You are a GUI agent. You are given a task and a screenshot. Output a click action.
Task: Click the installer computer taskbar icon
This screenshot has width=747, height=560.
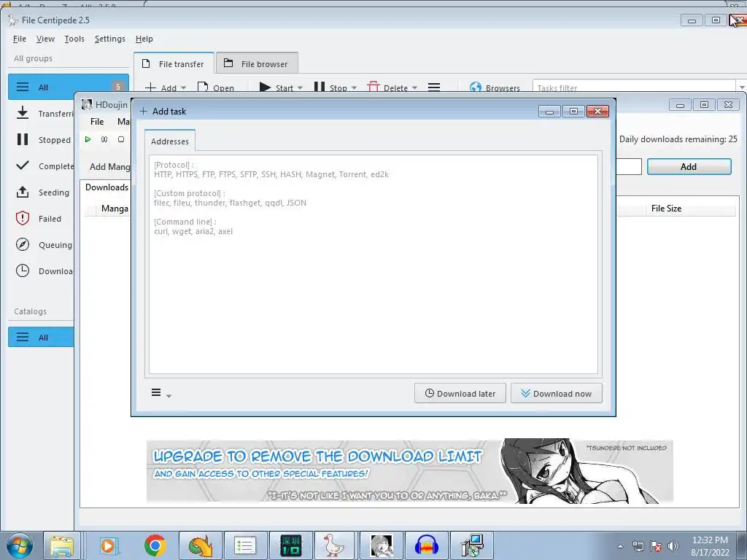pyautogui.click(x=472, y=545)
